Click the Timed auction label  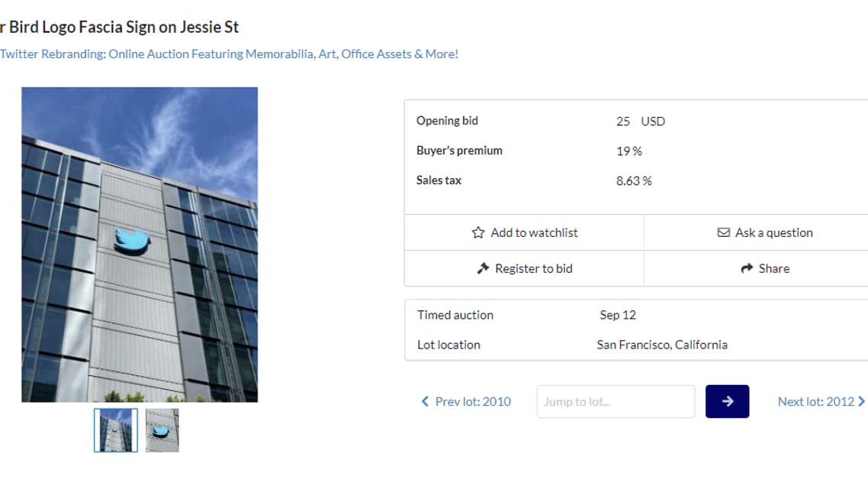455,315
